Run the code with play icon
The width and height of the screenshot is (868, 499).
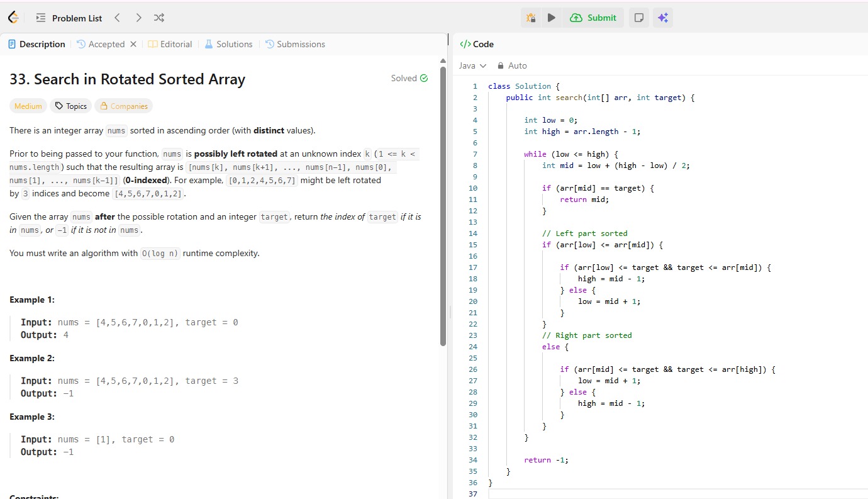(x=552, y=18)
